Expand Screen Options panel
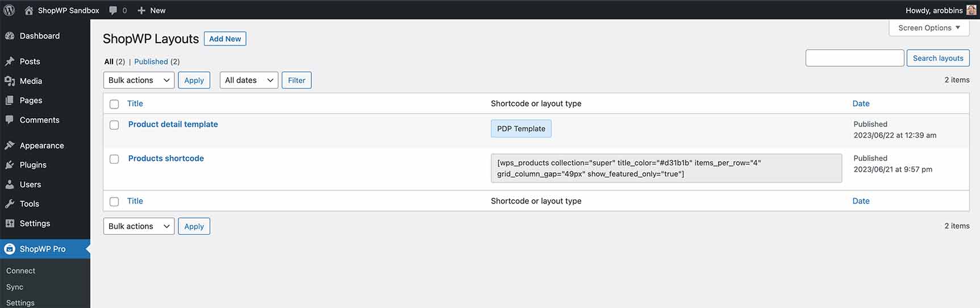The image size is (980, 308). pyautogui.click(x=929, y=28)
